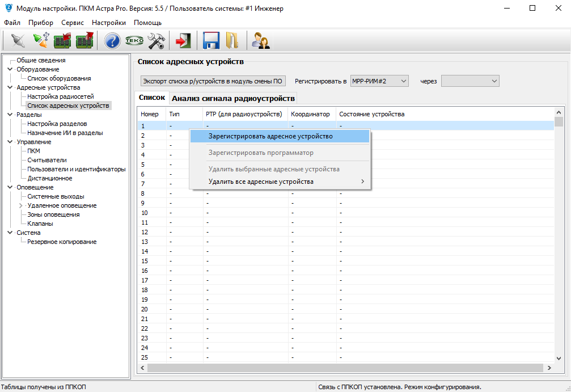Click the exit door icon
Viewport: 571px width, 392px height.
(183, 40)
